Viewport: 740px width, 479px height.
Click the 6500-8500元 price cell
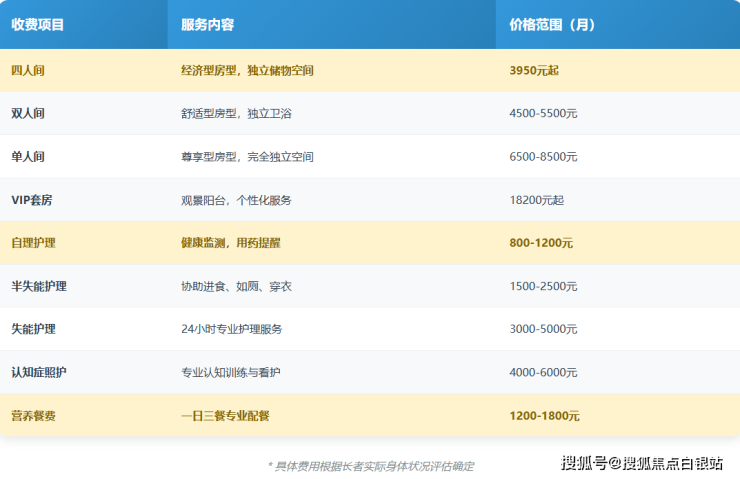click(543, 157)
